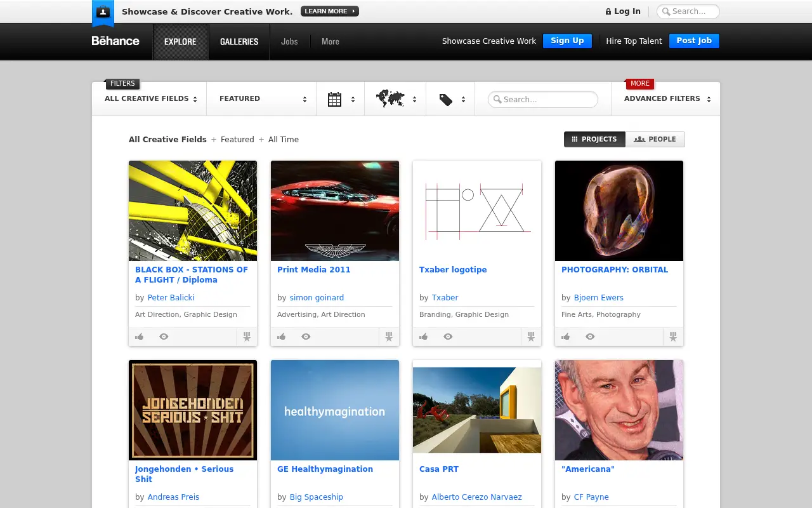Open the More nav menu
The height and width of the screenshot is (508, 812).
(x=331, y=42)
